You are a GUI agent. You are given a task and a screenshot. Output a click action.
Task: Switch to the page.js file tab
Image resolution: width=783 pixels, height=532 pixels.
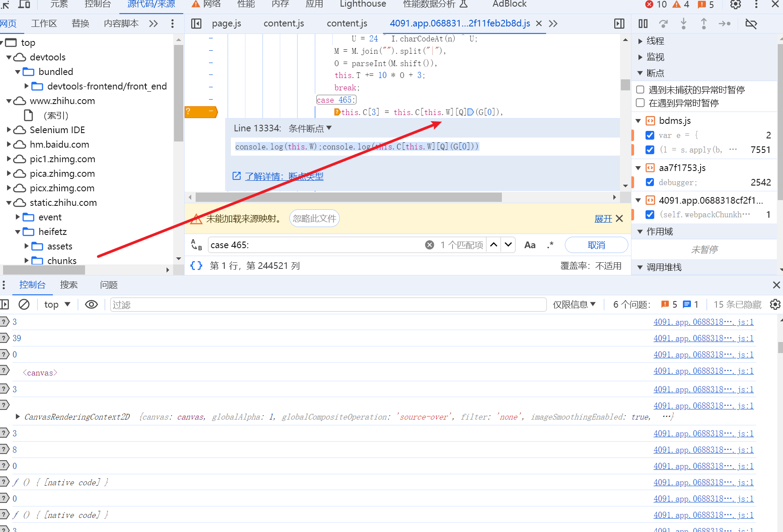(x=226, y=23)
